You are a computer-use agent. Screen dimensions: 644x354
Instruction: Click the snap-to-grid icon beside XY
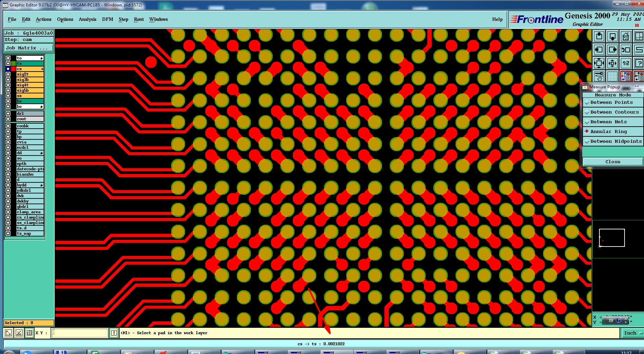click(30, 333)
